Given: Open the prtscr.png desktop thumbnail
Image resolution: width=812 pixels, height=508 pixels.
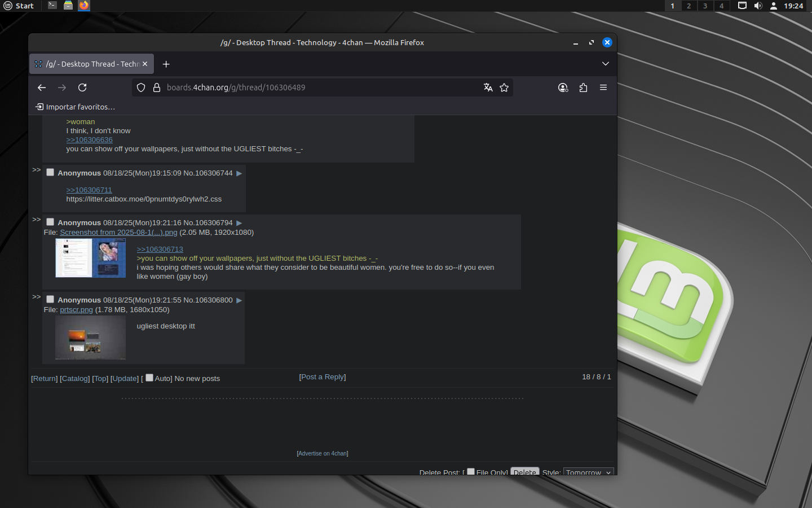Looking at the screenshot, I should (x=90, y=338).
